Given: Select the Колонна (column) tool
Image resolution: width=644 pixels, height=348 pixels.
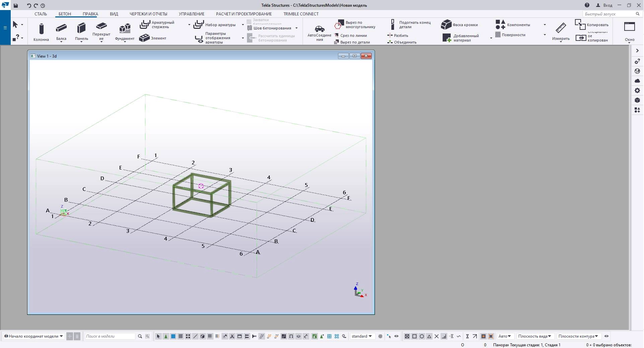Looking at the screenshot, I should pos(41,32).
